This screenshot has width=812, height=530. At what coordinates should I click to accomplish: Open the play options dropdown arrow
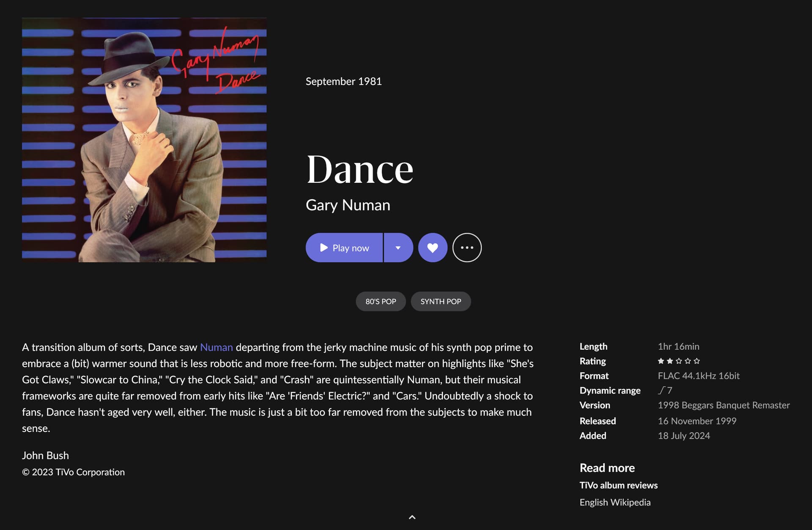click(398, 247)
